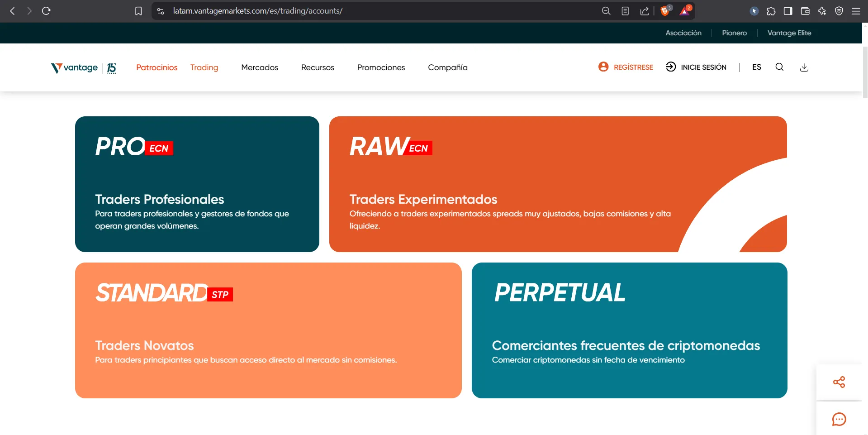868x435 pixels.
Task: Focus the address bar URL field
Action: point(257,11)
